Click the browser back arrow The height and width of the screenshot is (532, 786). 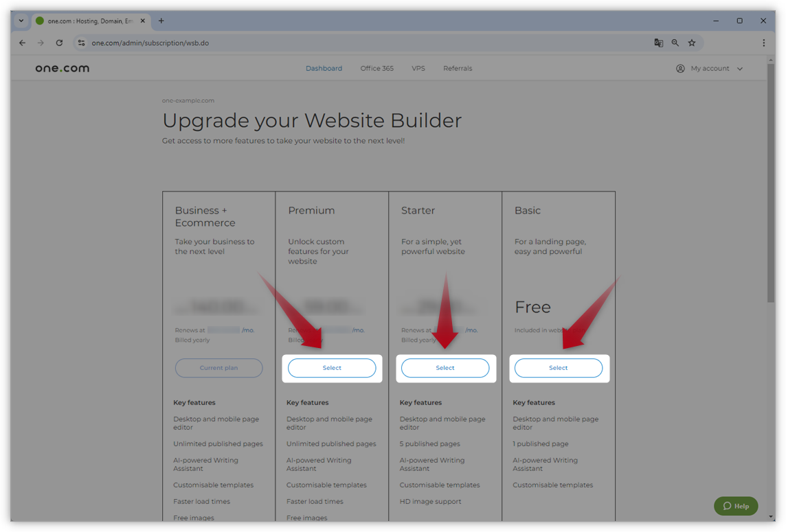22,43
